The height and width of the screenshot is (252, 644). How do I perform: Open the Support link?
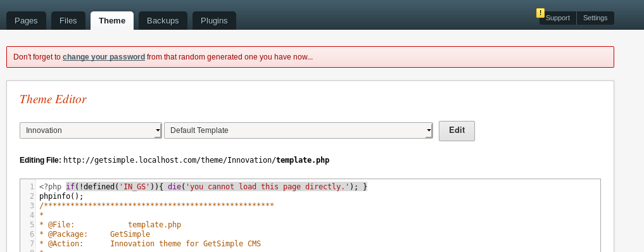[558, 18]
